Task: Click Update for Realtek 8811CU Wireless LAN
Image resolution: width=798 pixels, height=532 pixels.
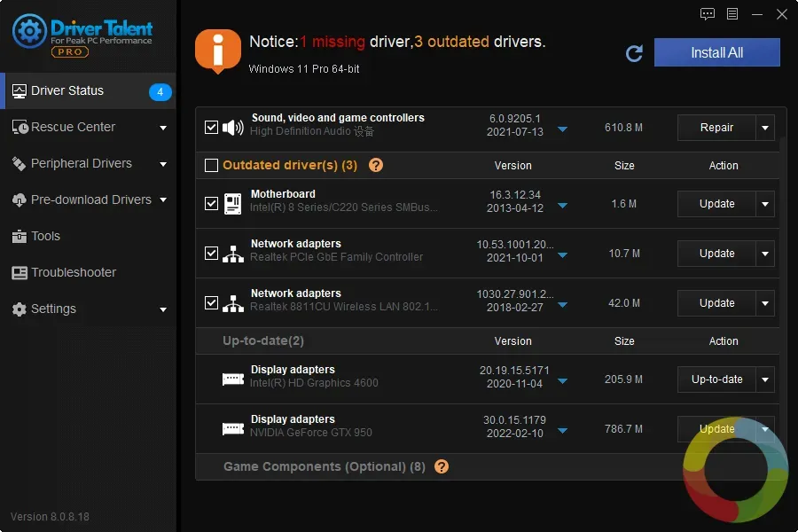Action: pyautogui.click(x=716, y=303)
